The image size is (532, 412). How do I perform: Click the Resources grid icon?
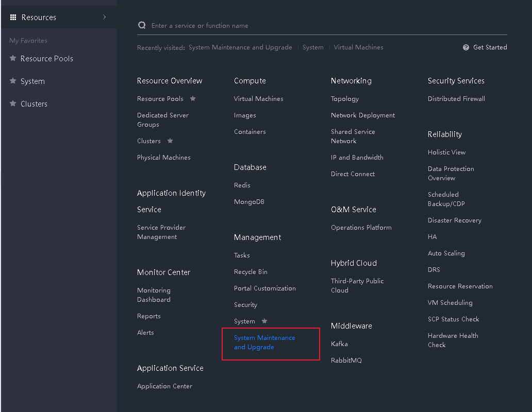[x=13, y=18]
